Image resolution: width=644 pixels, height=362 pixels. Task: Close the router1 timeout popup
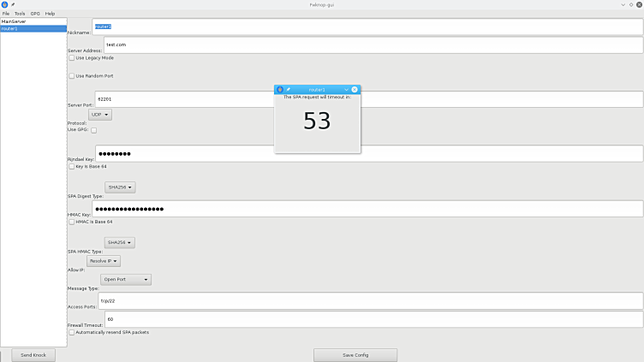coord(355,89)
